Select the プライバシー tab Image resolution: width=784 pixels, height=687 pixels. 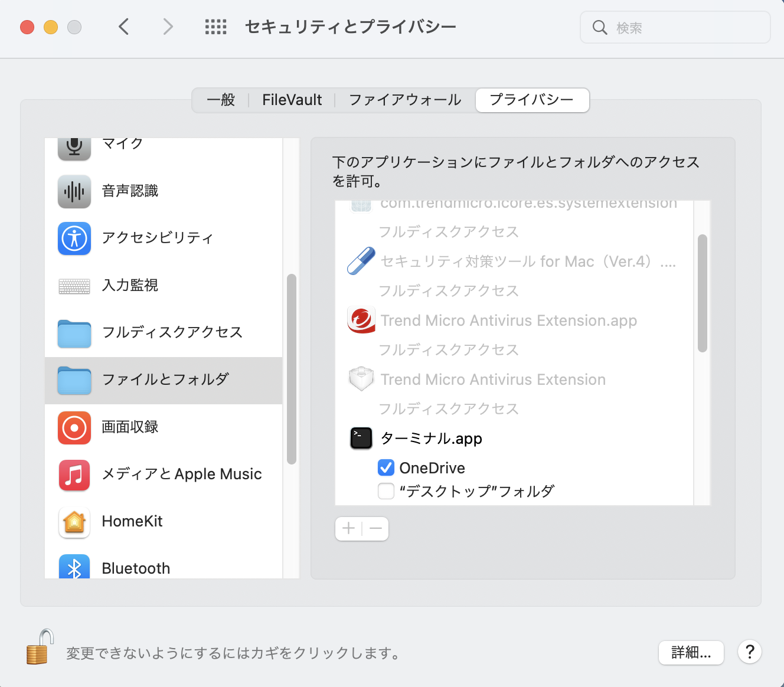[x=532, y=100]
